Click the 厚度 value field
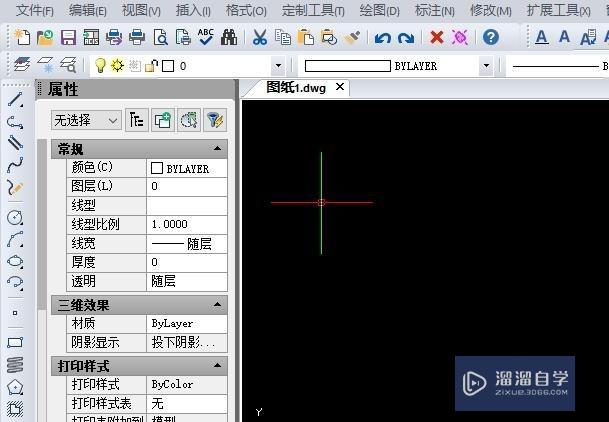The width and height of the screenshot is (609, 422). [x=187, y=262]
